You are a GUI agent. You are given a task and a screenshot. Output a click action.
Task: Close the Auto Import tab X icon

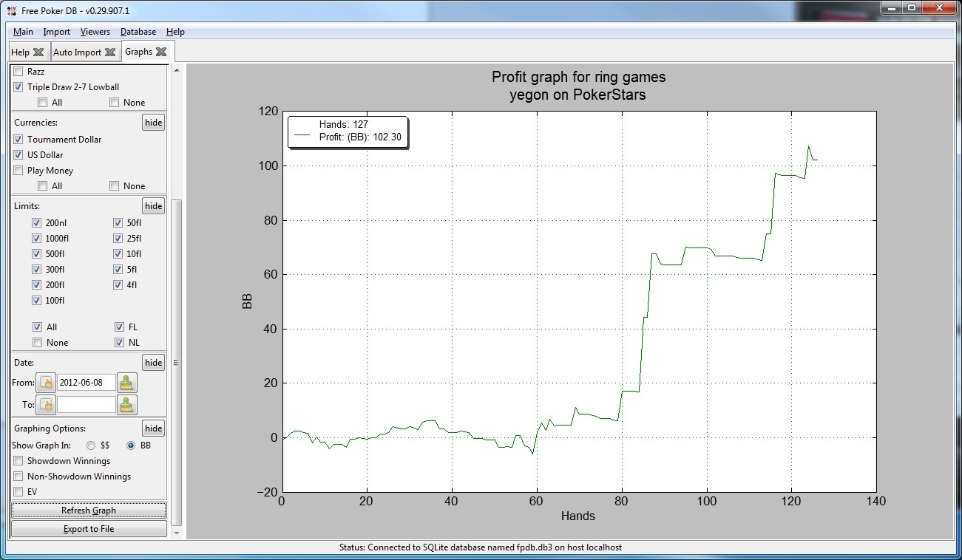(110, 52)
